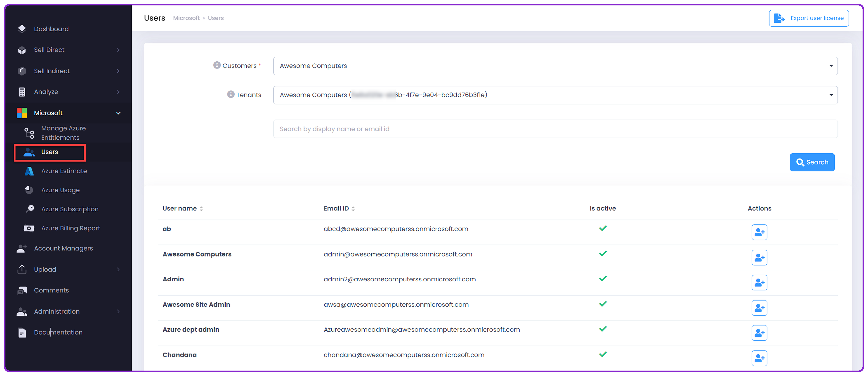Click the Microsoft breadcrumb link
Viewport: 868px width, 376px height.
(x=186, y=18)
